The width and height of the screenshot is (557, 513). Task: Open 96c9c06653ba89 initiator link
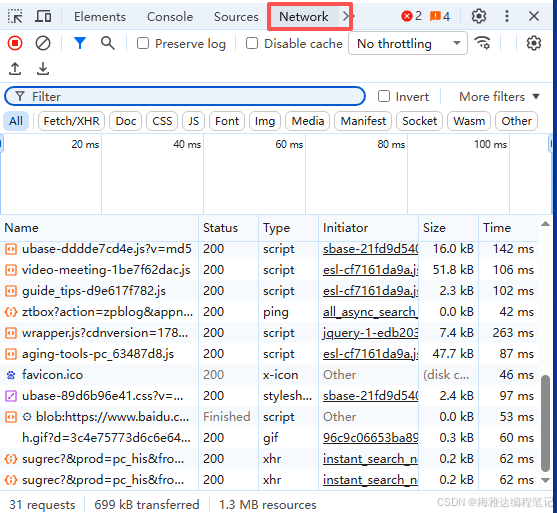point(371,438)
